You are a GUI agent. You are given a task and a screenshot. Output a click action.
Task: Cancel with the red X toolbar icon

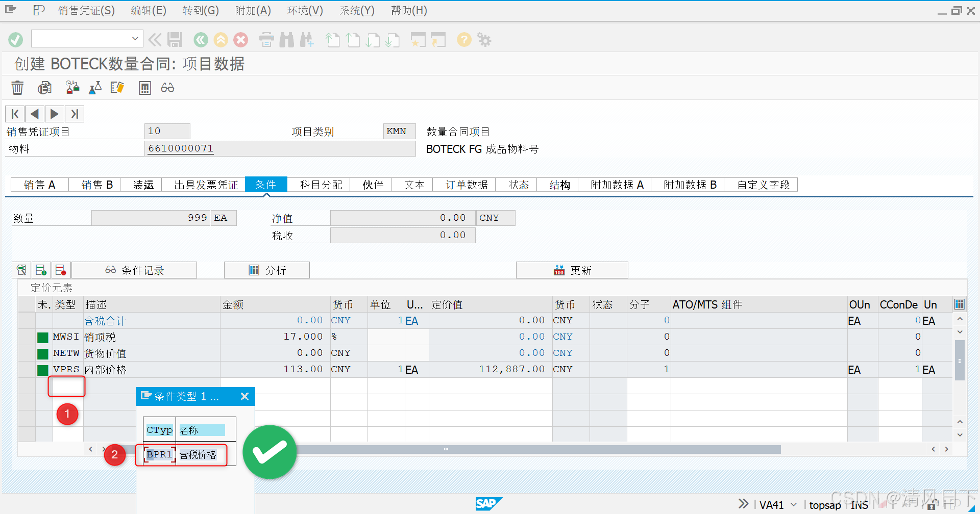[x=240, y=39]
